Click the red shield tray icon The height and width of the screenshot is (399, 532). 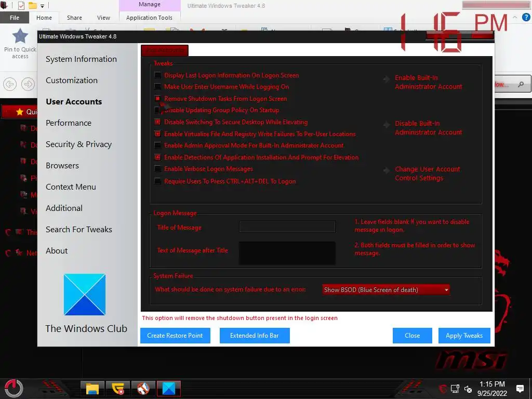(x=443, y=389)
